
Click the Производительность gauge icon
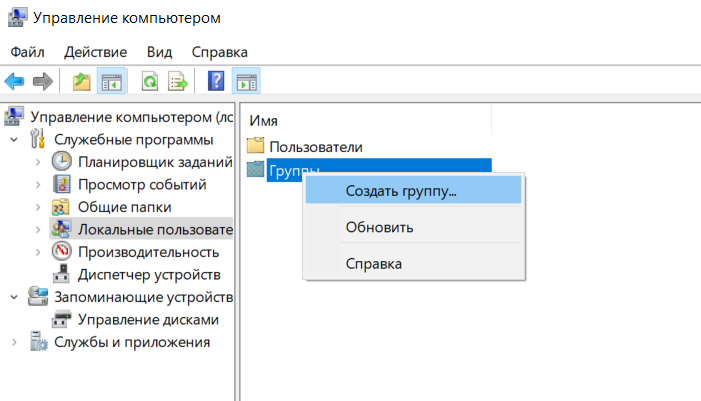[61, 251]
